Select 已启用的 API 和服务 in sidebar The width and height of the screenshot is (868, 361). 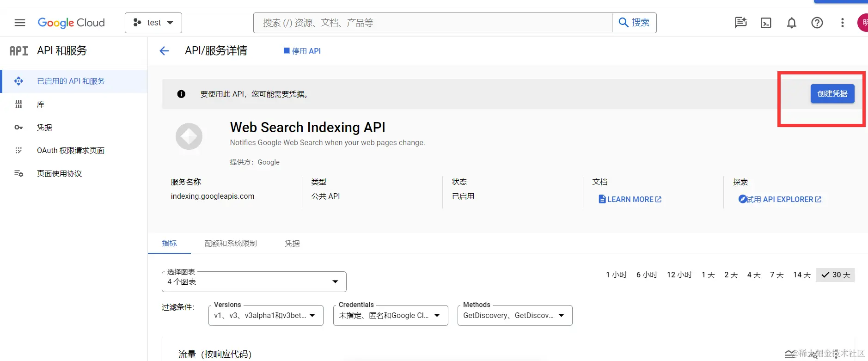[x=74, y=81]
